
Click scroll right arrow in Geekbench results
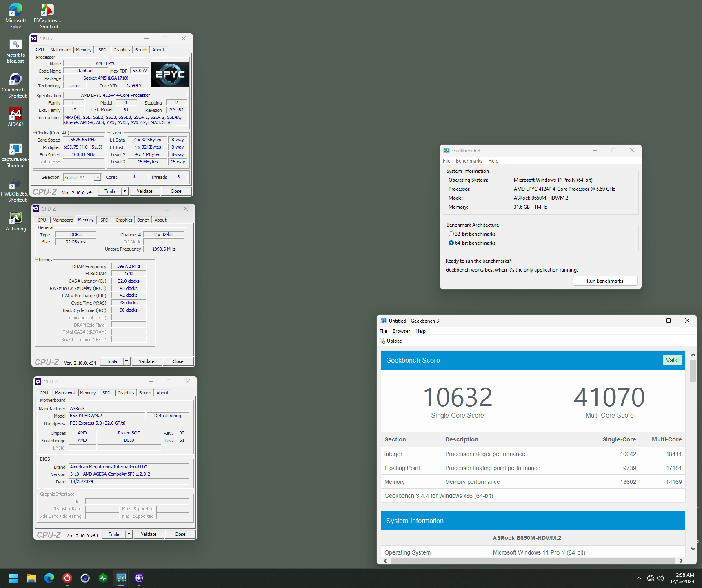tap(681, 561)
